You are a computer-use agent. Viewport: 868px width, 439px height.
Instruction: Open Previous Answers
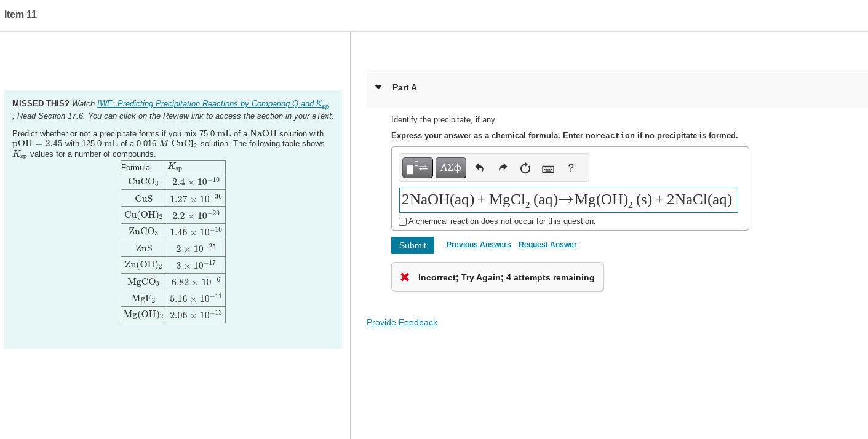pyautogui.click(x=478, y=245)
